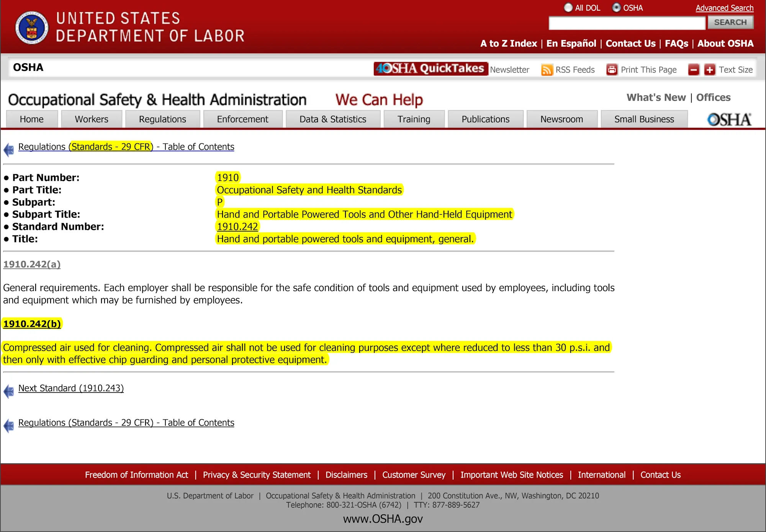The width and height of the screenshot is (766, 532).
Task: Open the 1910.242 standard number link
Action: 237,226
